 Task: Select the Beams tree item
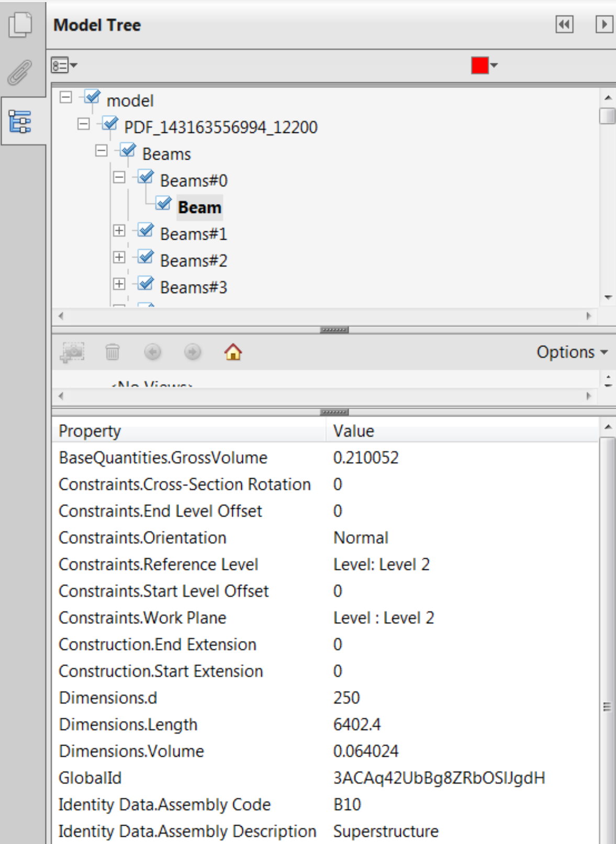tap(166, 154)
